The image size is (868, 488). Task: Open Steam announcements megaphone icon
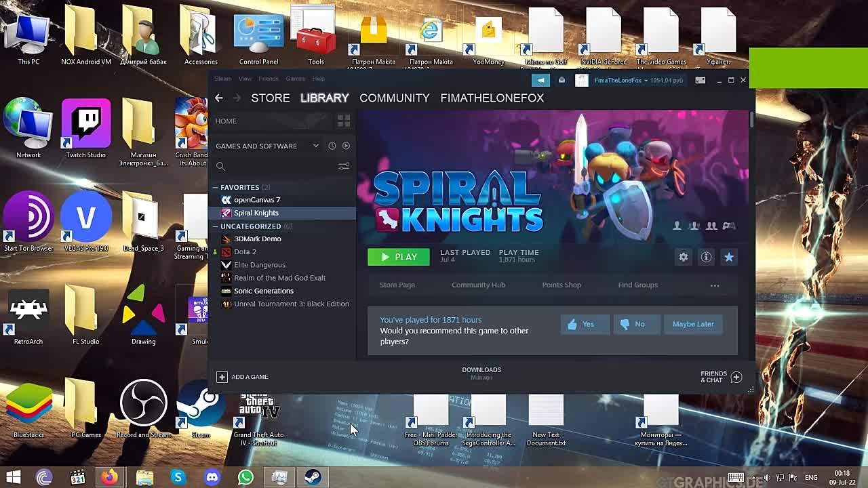540,80
